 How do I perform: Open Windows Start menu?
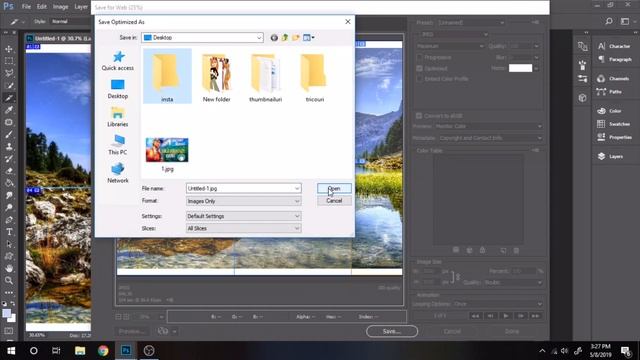pyautogui.click(x=11, y=351)
